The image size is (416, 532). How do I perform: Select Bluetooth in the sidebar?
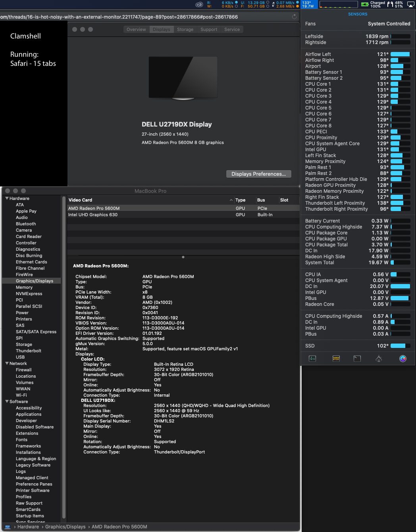tap(26, 224)
